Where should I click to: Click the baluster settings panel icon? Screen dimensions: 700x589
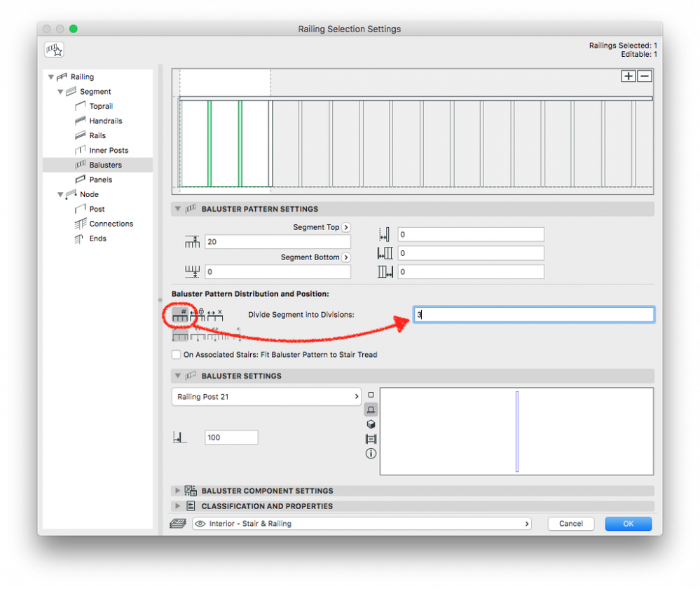coord(191,376)
